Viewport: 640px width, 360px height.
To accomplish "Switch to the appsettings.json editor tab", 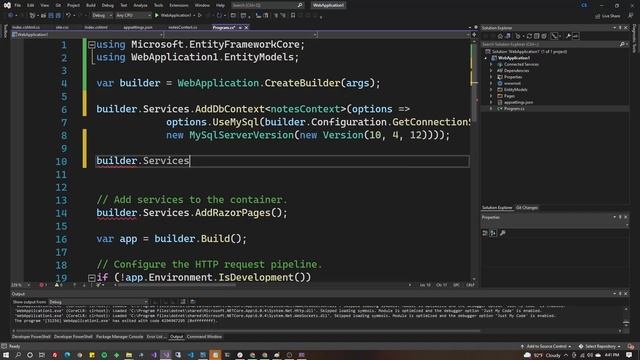I will [x=138, y=27].
